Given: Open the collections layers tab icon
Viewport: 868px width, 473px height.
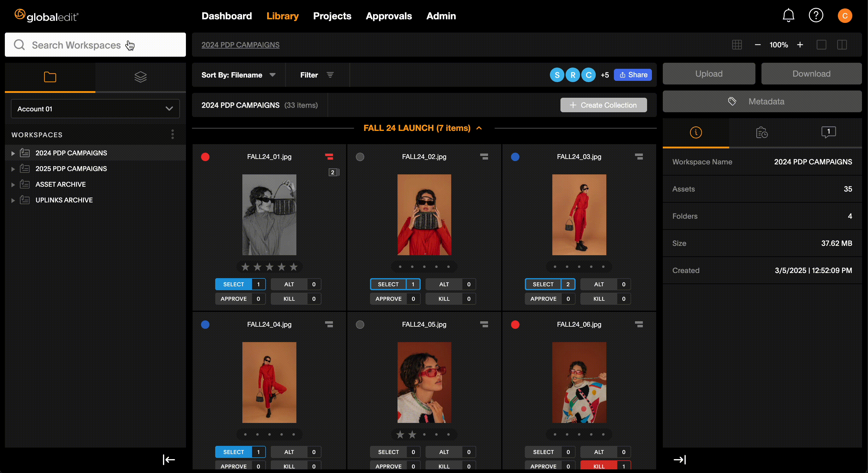Looking at the screenshot, I should [141, 77].
